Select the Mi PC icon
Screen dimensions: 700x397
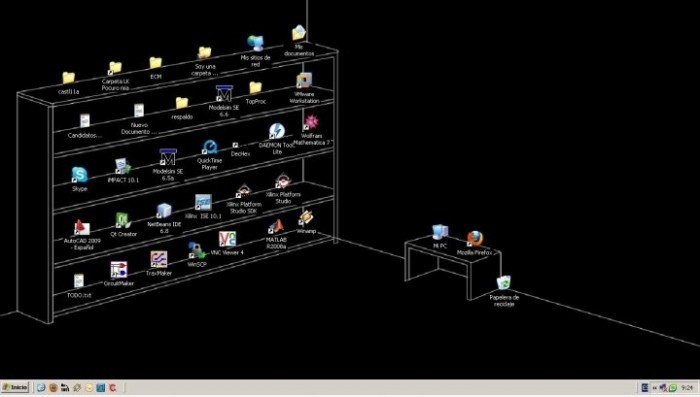[440, 231]
